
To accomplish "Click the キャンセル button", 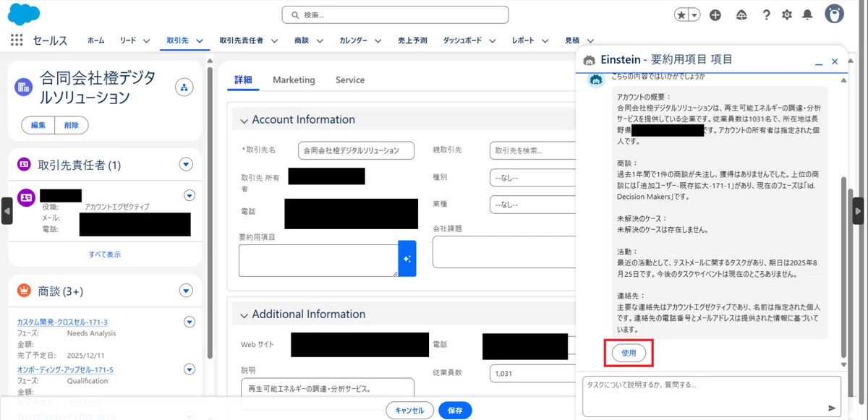I will 409,410.
